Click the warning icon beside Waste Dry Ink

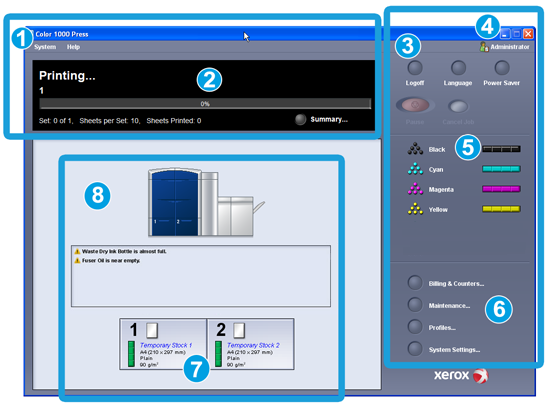77,251
